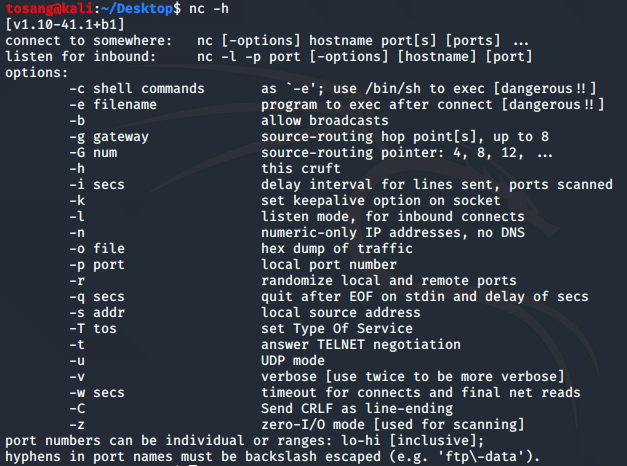
Task: Click the 'allow broadcasts' description
Action: click(x=325, y=120)
